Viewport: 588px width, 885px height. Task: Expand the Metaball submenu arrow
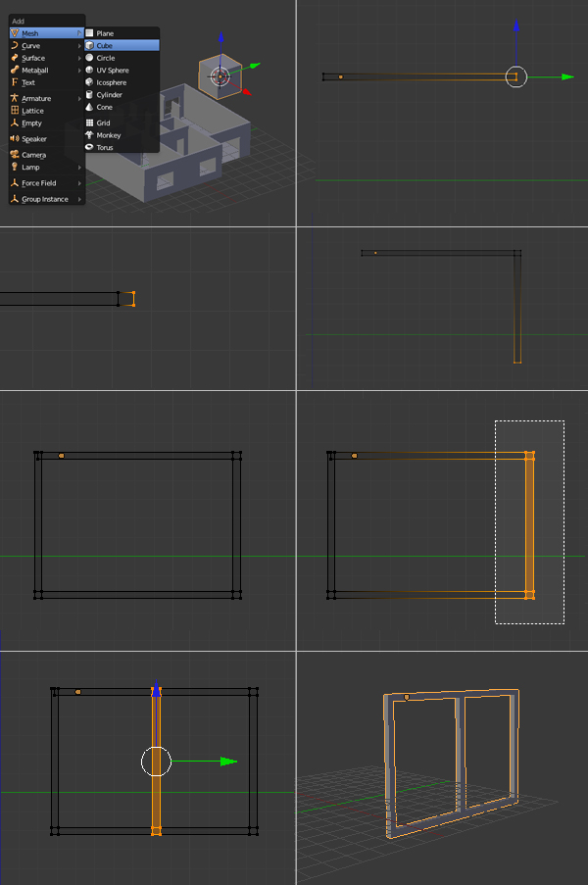pyautogui.click(x=79, y=71)
